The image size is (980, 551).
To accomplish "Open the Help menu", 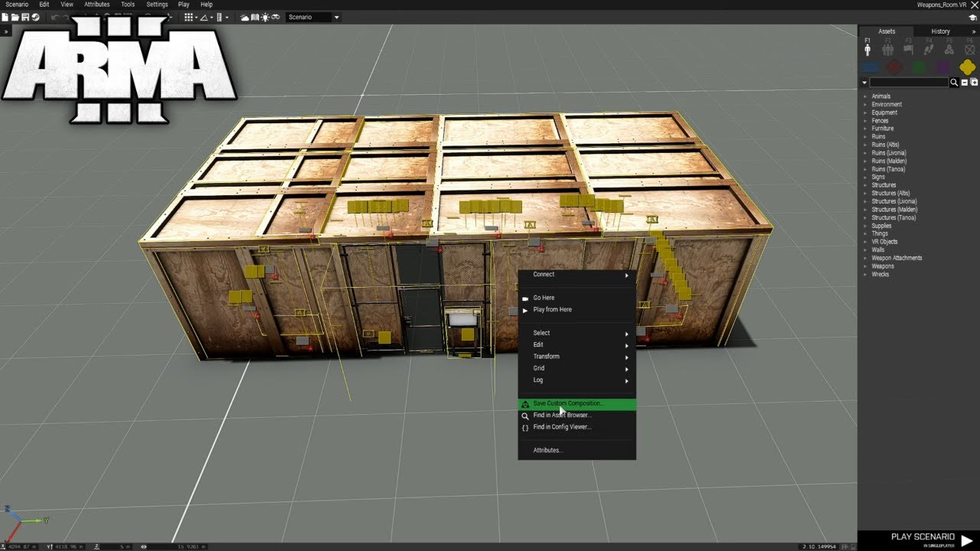I will point(207,5).
